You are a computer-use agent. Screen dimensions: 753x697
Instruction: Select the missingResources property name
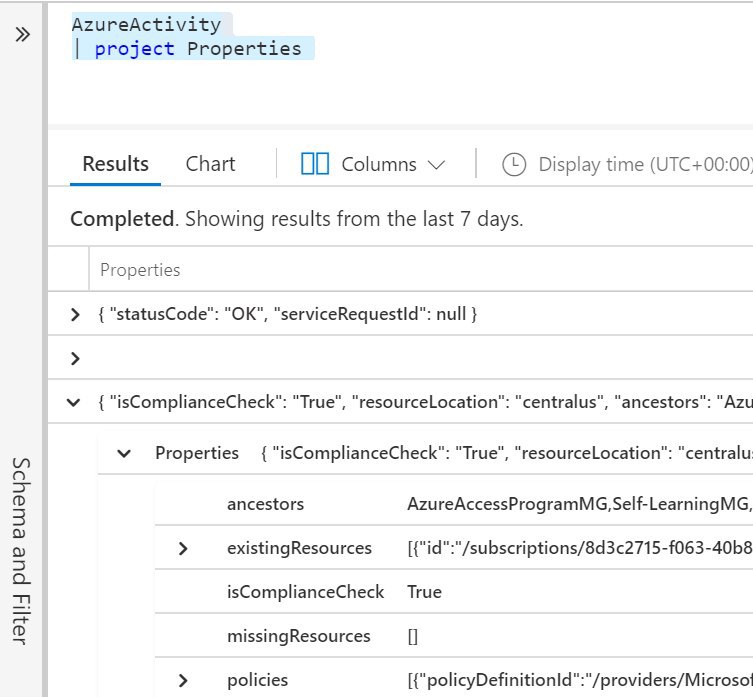[299, 636]
